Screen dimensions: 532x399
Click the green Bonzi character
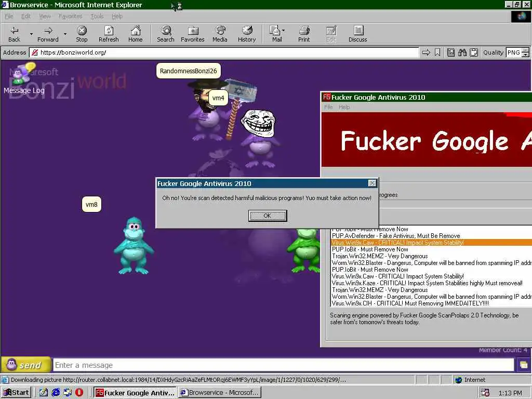coord(304,250)
